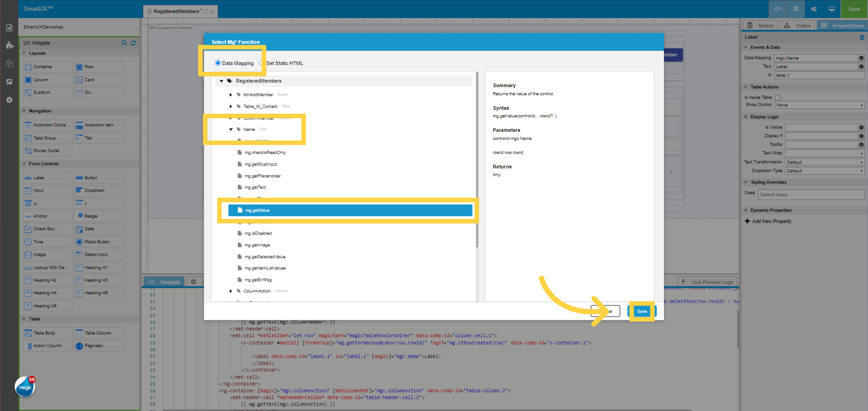
Task: Collapse the Form Controls widget section
Action: pos(24,164)
